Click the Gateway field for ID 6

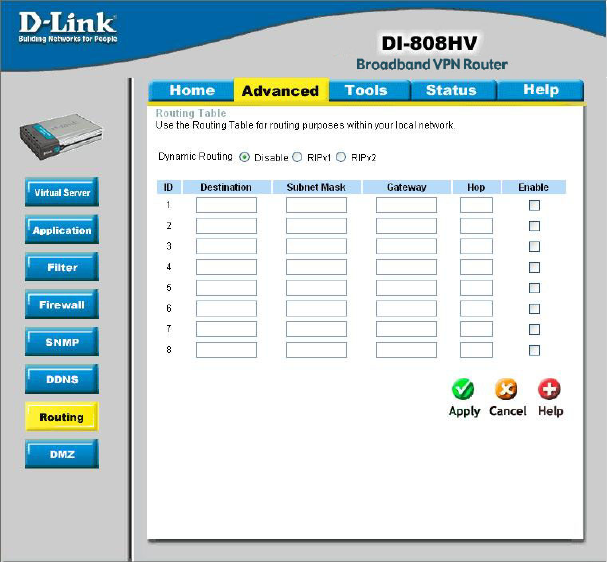pyautogui.click(x=406, y=309)
